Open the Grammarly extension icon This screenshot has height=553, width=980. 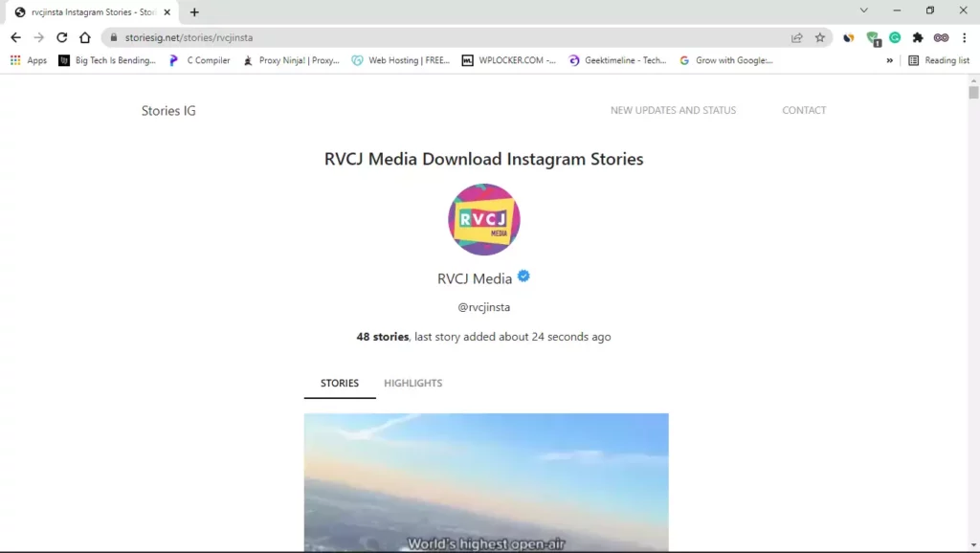click(895, 37)
